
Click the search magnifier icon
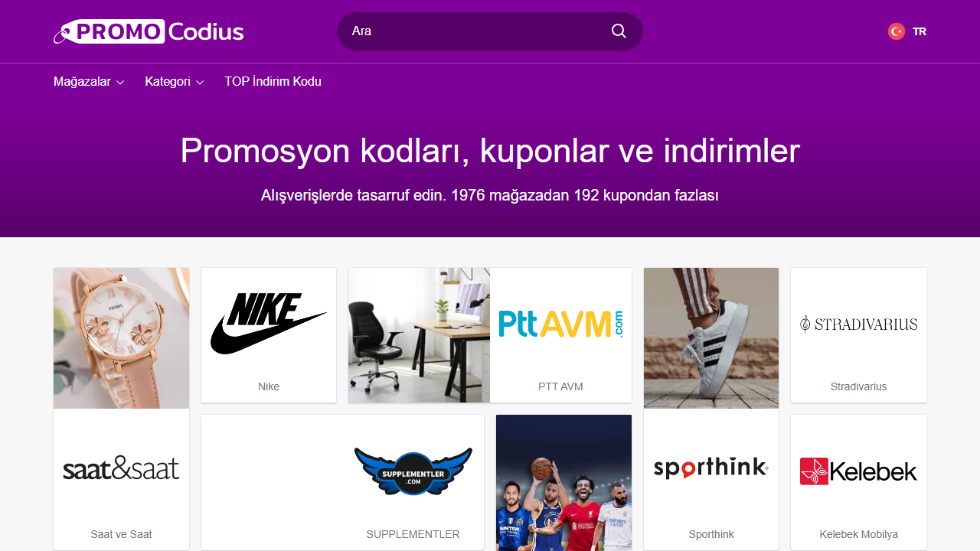(618, 31)
